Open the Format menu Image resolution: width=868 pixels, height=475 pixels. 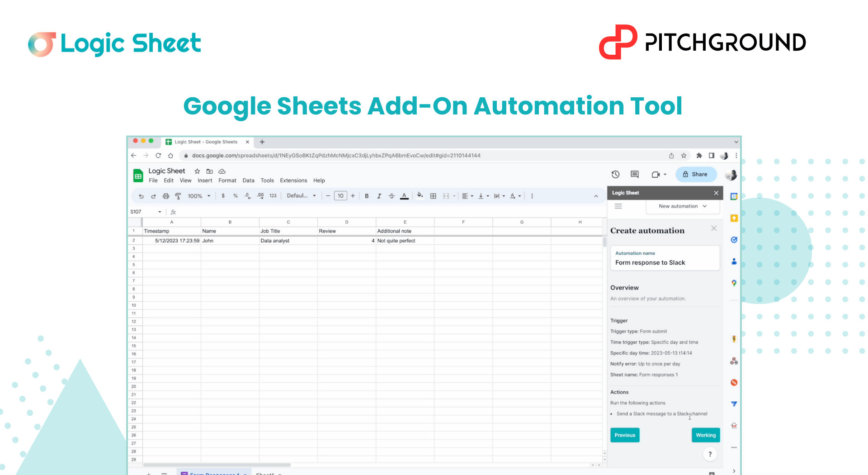click(227, 180)
